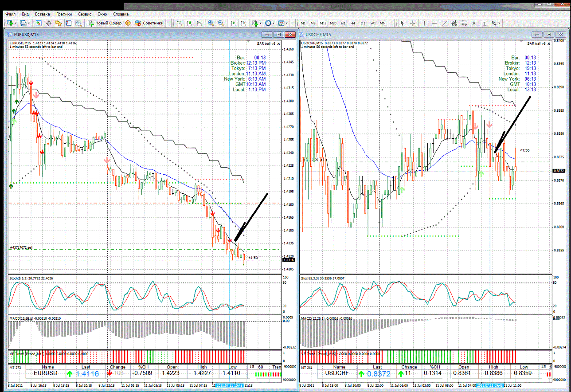Image resolution: width=571 pixels, height=392 pixels.
Task: Select the Crosshair tool
Action: (x=412, y=23)
